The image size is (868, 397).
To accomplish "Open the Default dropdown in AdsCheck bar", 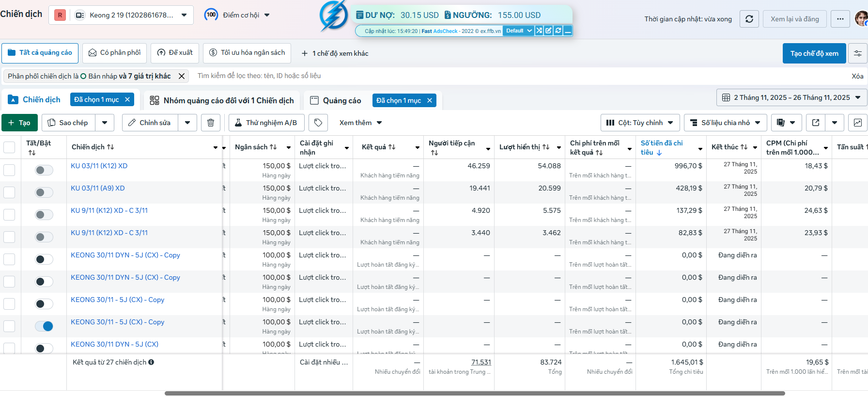I will [518, 31].
